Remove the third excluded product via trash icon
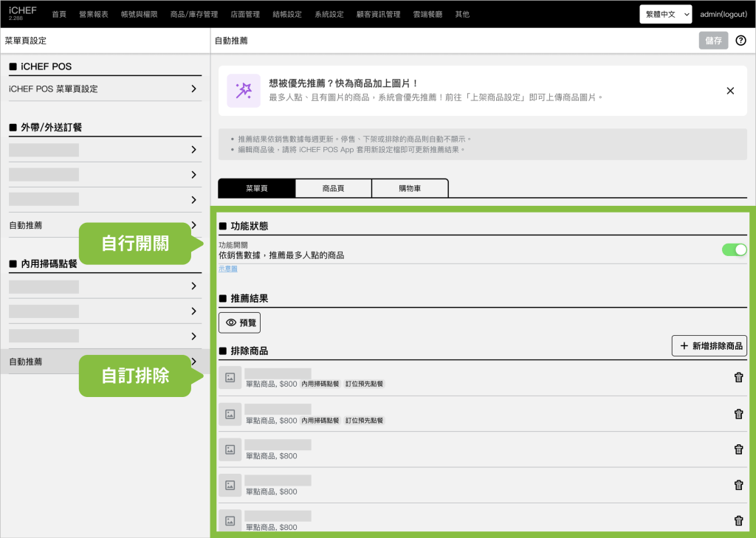This screenshot has height=538, width=756. pyautogui.click(x=738, y=449)
